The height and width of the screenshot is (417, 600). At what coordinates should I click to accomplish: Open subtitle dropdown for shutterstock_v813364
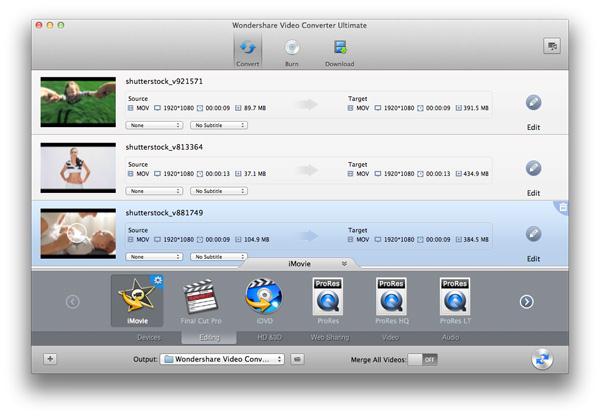pyautogui.click(x=219, y=191)
